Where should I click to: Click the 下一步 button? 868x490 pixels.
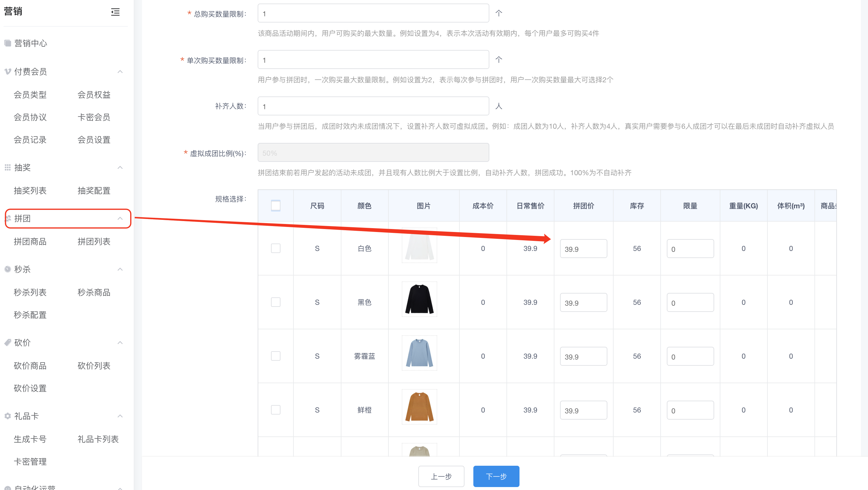point(496,476)
